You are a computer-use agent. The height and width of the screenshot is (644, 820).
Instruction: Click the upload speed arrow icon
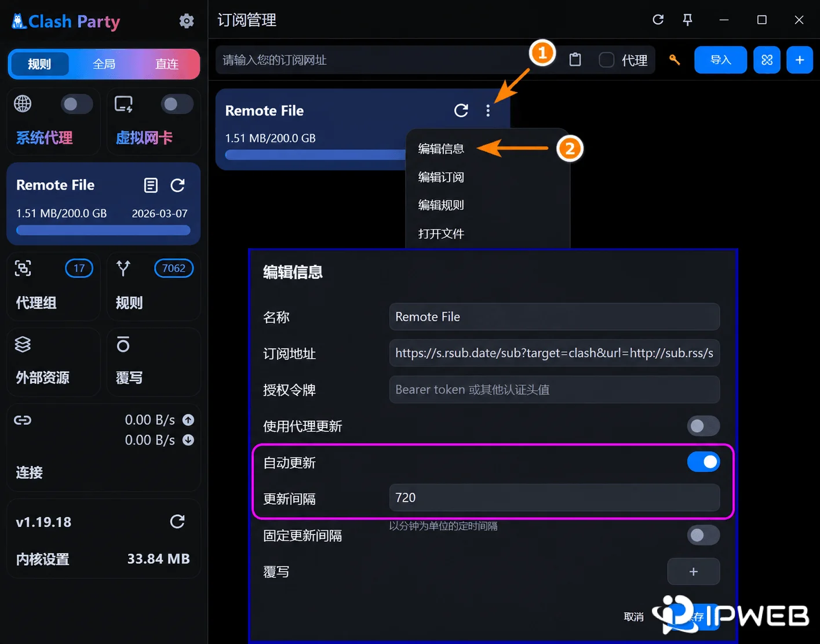188,420
